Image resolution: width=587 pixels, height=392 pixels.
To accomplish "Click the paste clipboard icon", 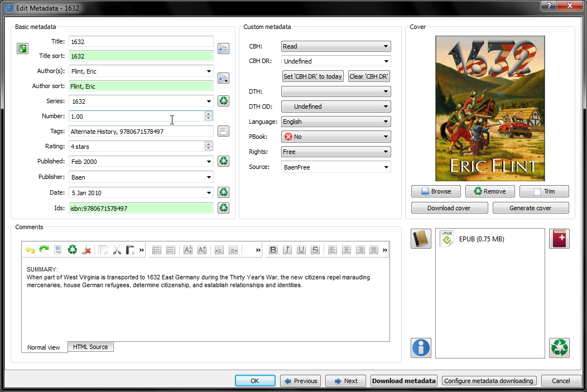I will point(130,250).
